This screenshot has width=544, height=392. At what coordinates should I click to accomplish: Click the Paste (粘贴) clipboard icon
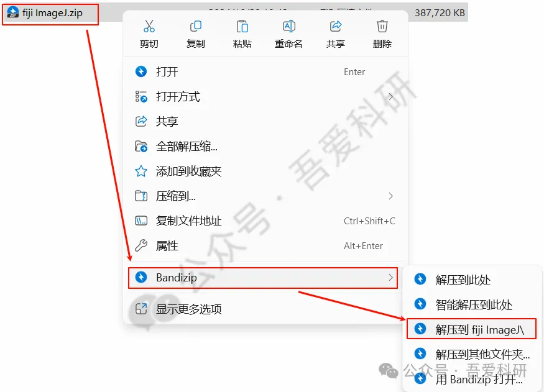pyautogui.click(x=242, y=26)
